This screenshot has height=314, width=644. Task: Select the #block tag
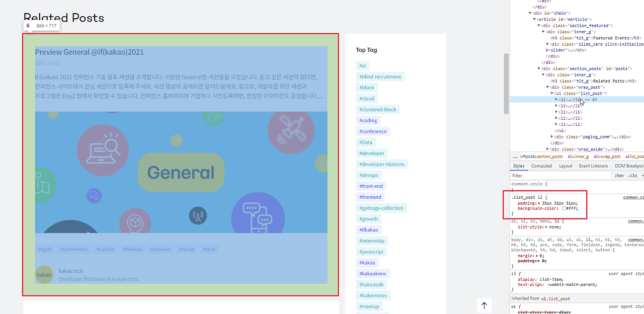(367, 88)
